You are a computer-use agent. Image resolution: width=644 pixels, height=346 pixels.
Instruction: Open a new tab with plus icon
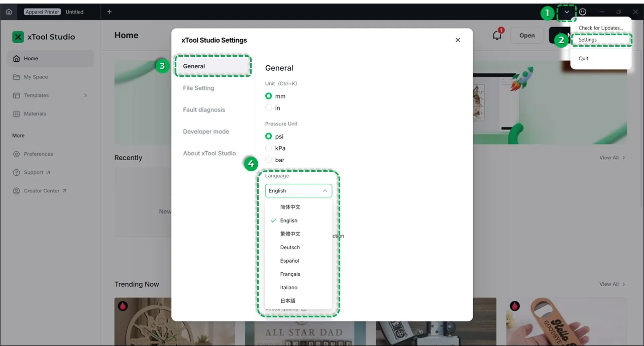click(110, 12)
